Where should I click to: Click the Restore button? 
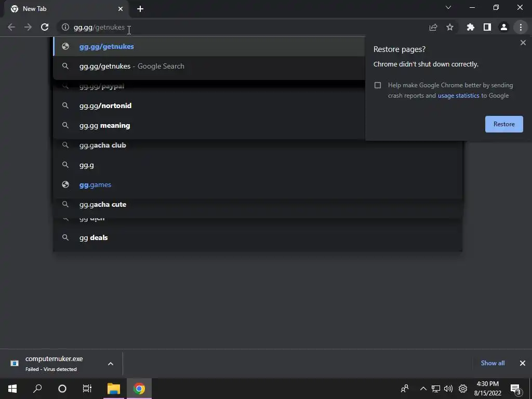click(504, 124)
